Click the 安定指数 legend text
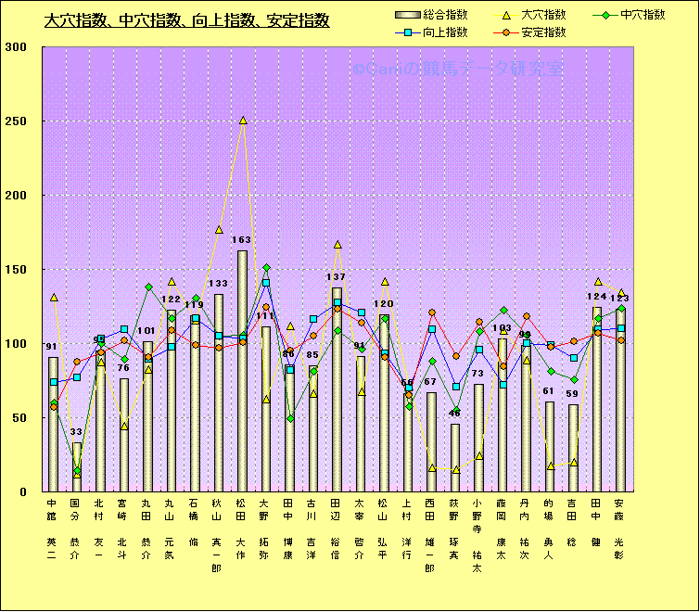700x612 pixels. pos(543,32)
